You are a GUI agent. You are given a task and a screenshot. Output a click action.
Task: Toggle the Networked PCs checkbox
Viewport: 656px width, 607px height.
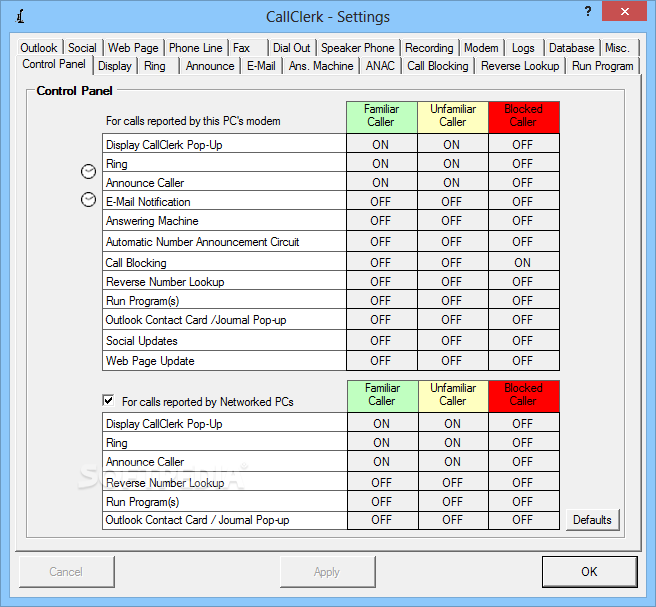pyautogui.click(x=108, y=400)
